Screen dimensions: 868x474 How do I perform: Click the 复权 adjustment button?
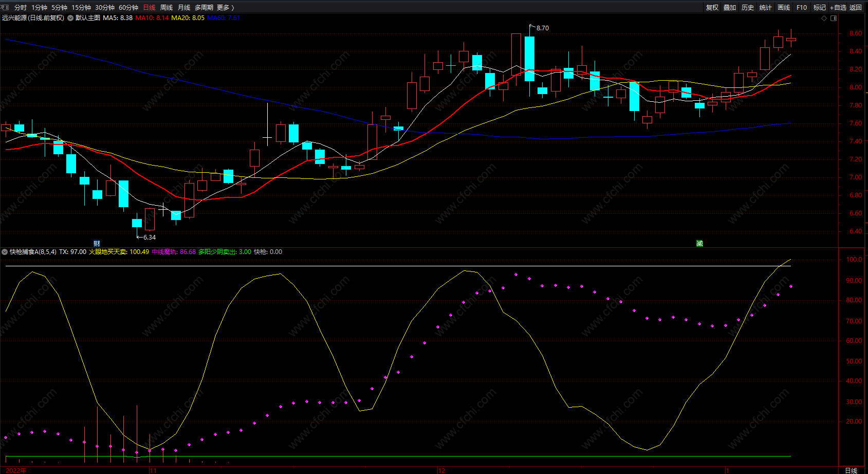click(x=712, y=7)
